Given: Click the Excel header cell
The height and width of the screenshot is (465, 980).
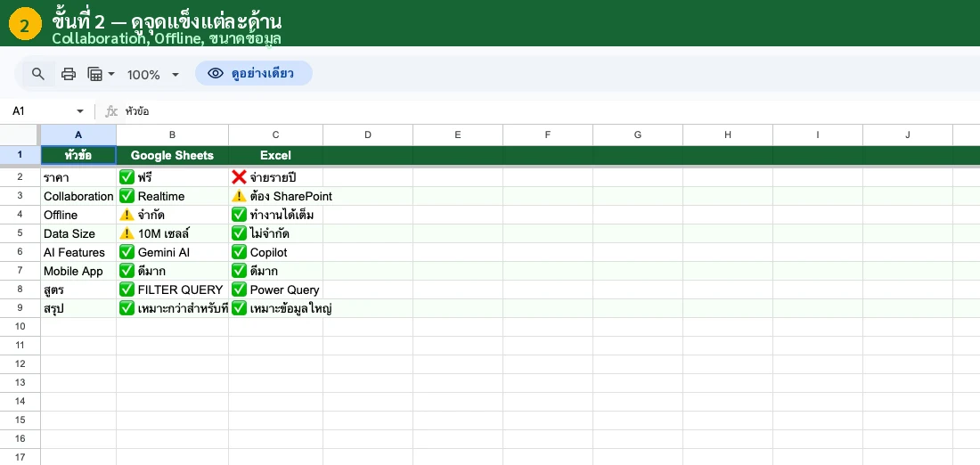Looking at the screenshot, I should tap(275, 155).
